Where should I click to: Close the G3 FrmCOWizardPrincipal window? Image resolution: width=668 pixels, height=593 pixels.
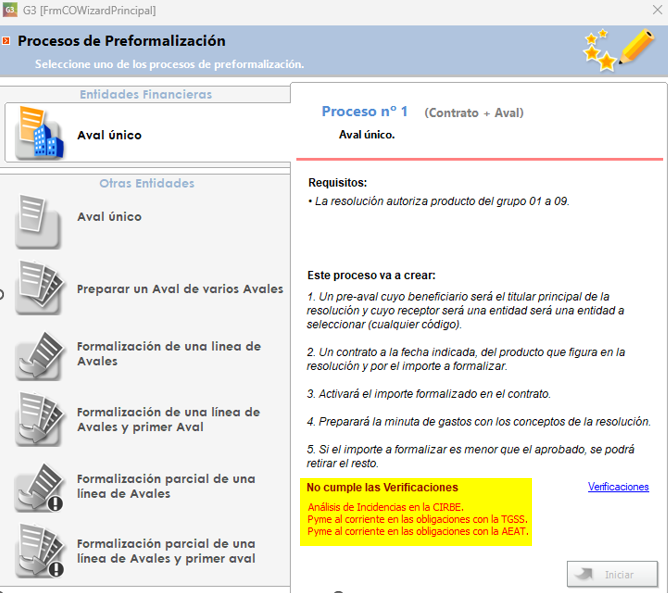[x=657, y=10]
